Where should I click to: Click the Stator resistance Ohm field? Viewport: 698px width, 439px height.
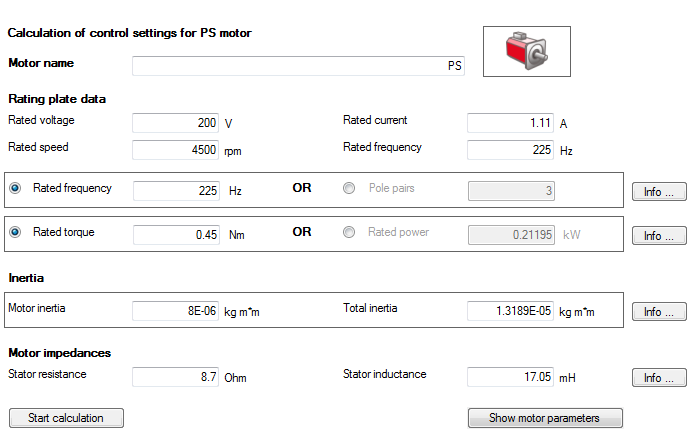click(176, 377)
